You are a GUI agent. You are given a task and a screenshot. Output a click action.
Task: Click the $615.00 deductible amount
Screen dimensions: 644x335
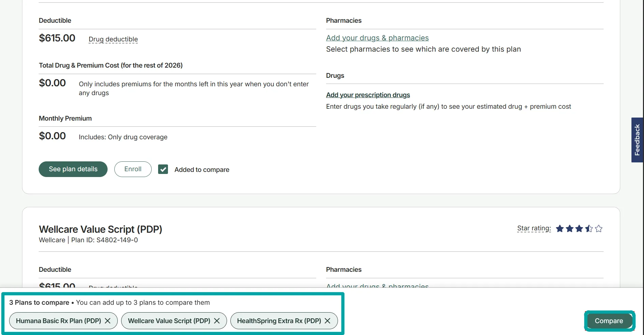57,38
